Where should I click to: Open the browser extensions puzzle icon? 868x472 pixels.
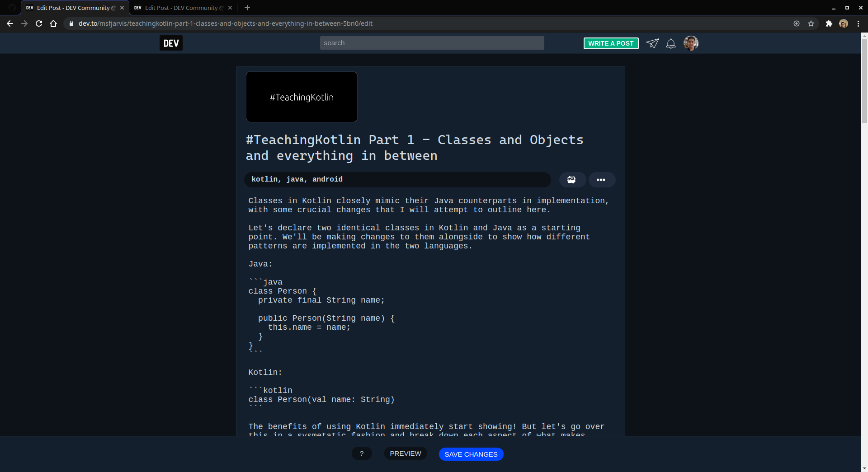pos(829,23)
